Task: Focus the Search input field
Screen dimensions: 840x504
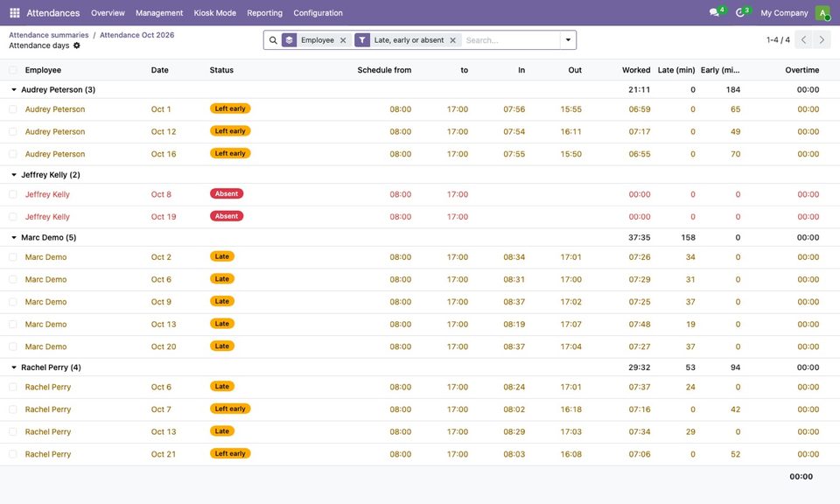Action: click(510, 40)
